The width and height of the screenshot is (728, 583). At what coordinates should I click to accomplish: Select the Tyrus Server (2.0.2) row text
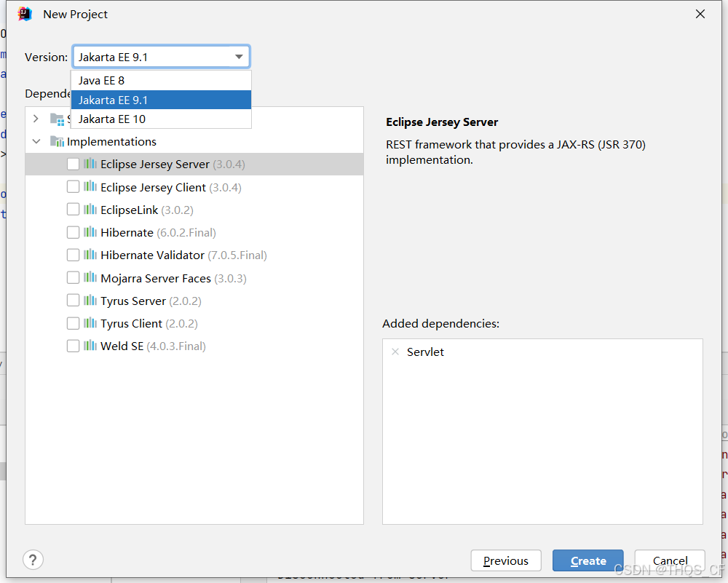(151, 301)
